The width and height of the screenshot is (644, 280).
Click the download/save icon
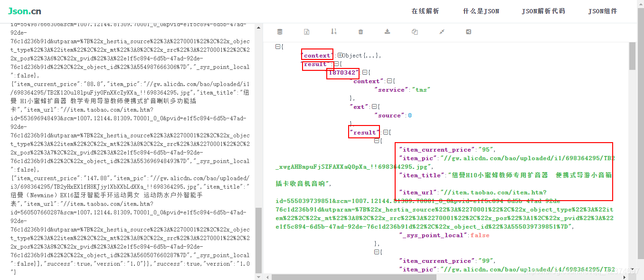[388, 32]
